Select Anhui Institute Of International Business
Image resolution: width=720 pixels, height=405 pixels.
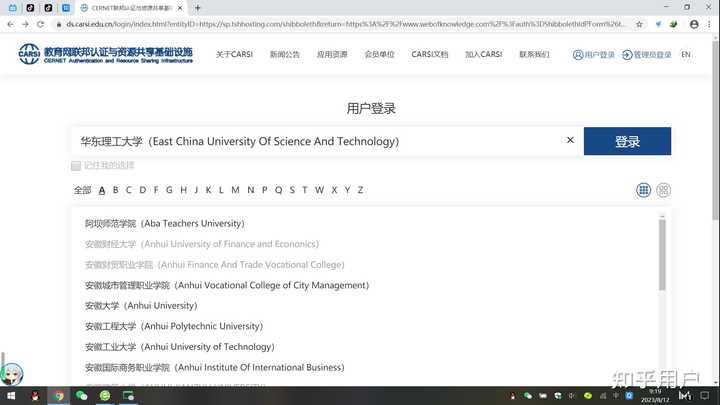[214, 367]
